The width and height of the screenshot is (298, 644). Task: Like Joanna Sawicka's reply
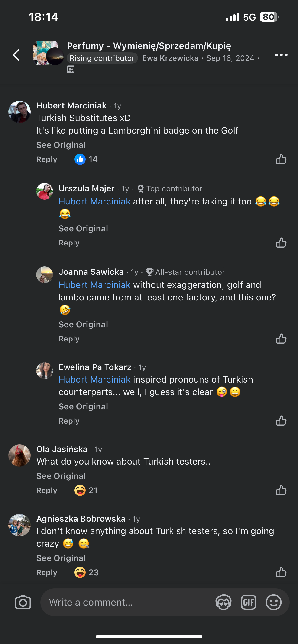pyautogui.click(x=281, y=339)
